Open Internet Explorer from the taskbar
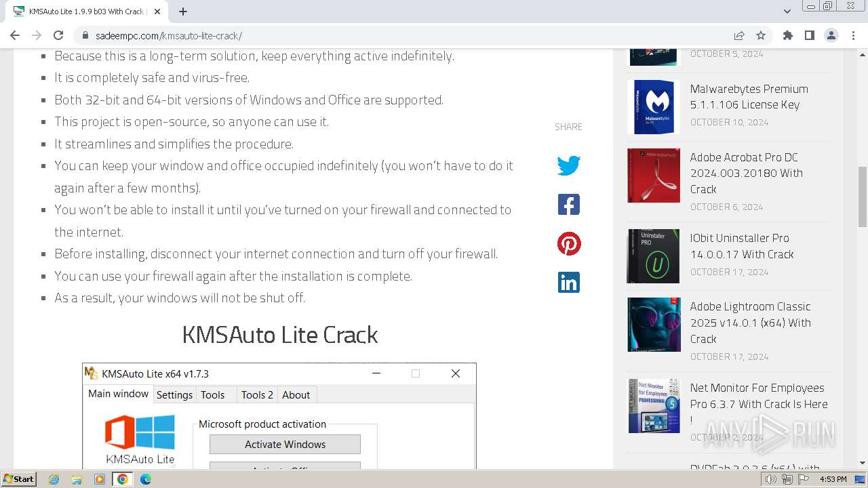The width and height of the screenshot is (868, 488). click(x=54, y=479)
